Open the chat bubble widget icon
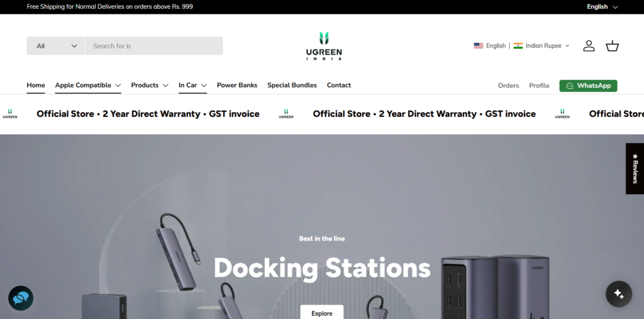The image size is (644, 319). (x=21, y=298)
